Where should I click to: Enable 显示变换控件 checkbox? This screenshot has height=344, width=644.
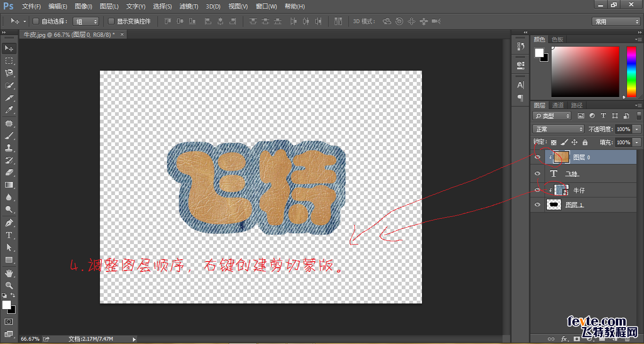(111, 21)
